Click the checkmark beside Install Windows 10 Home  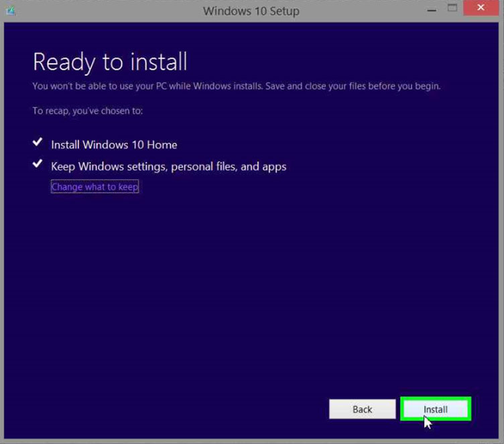[38, 142]
